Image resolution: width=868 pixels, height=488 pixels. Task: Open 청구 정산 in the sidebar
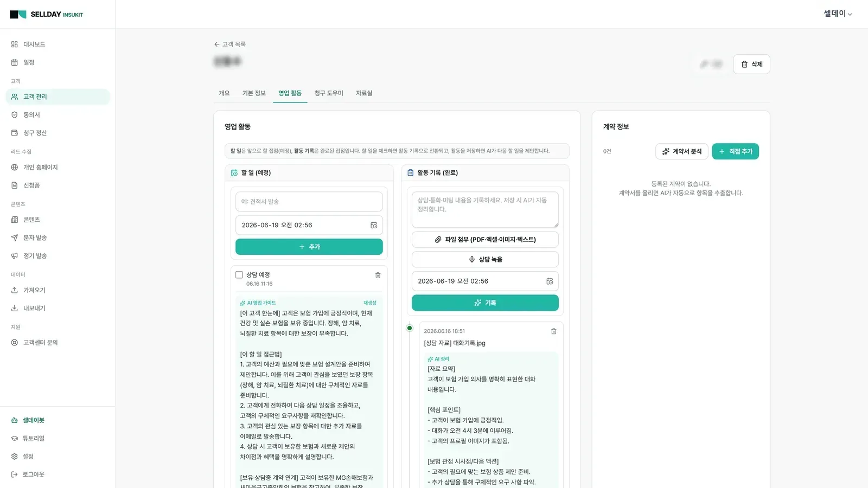point(58,133)
